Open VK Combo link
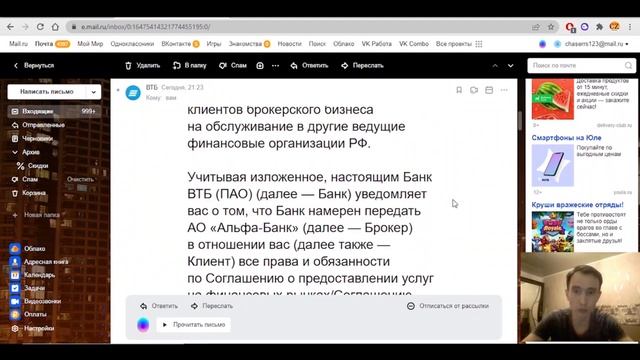 click(413, 44)
